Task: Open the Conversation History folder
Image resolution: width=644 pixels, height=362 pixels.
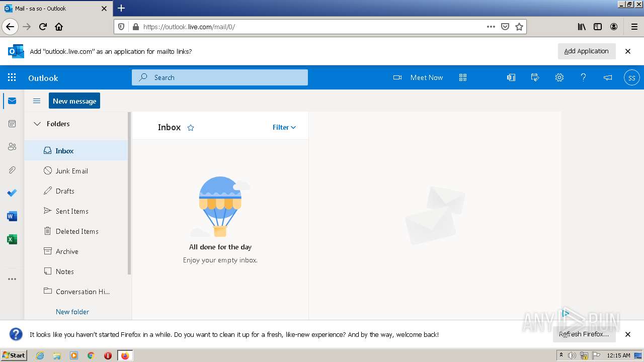Action: pyautogui.click(x=76, y=292)
